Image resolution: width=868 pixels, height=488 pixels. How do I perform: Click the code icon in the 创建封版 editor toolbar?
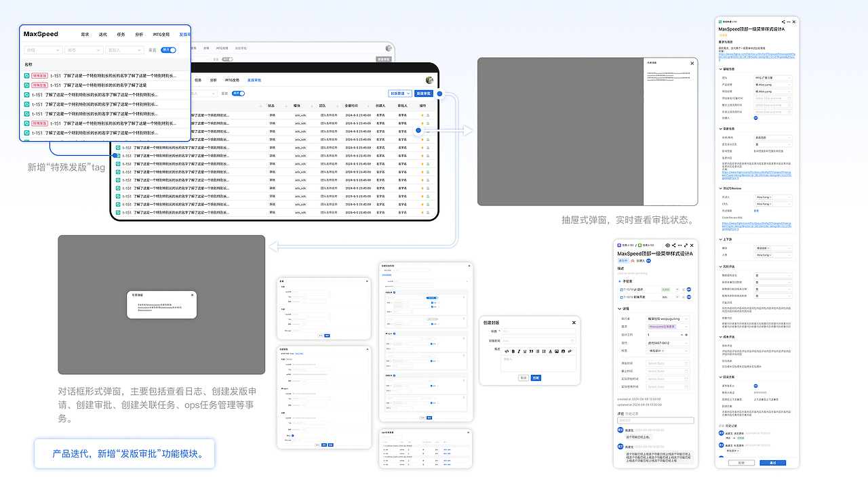pos(507,351)
